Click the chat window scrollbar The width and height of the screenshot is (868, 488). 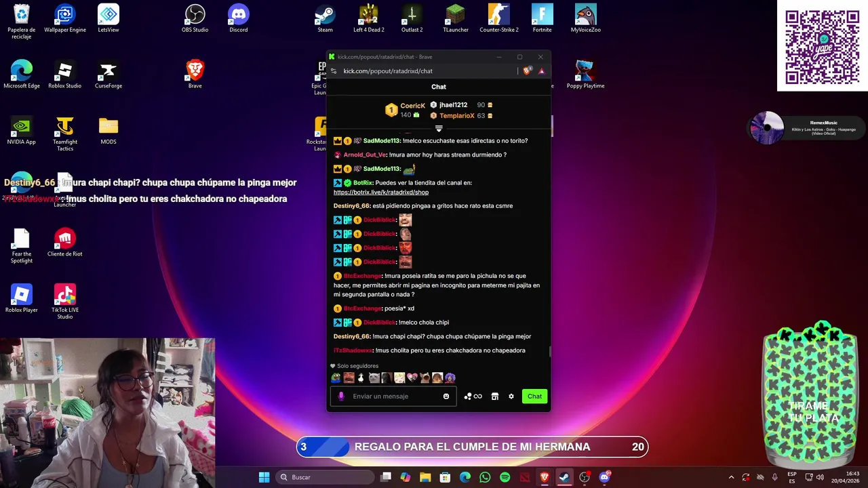pos(550,351)
